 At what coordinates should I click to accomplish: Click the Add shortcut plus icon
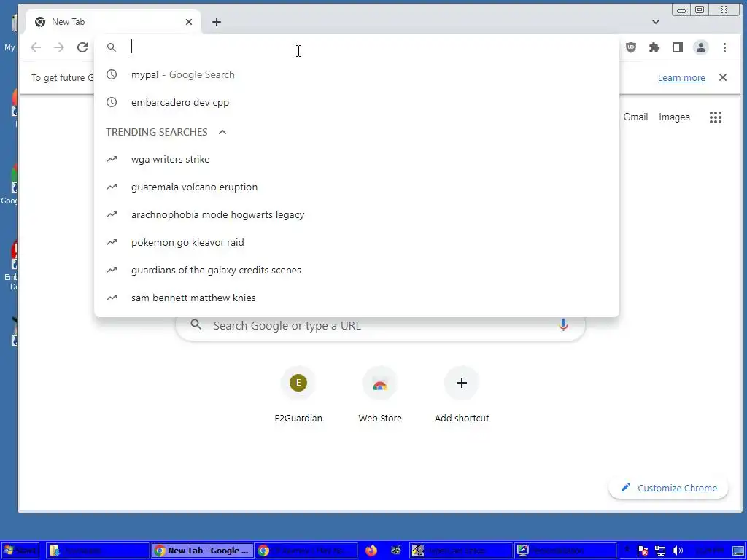(x=461, y=383)
